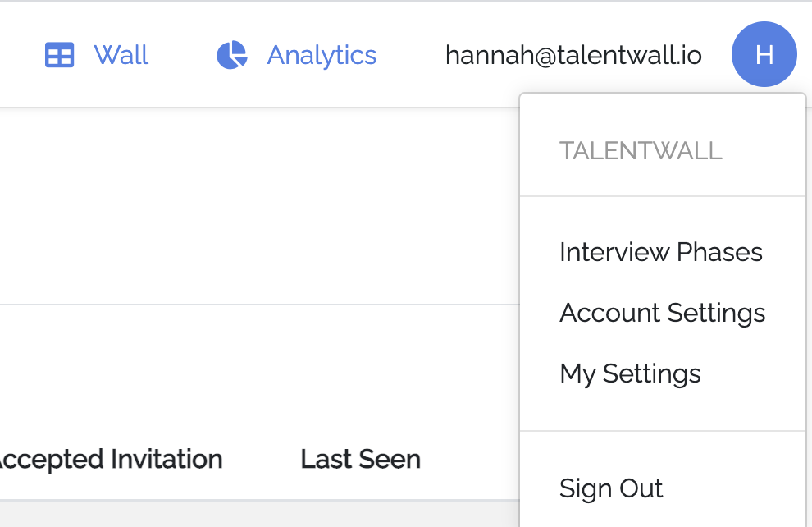Image resolution: width=812 pixels, height=527 pixels.
Task: Choose My Settings in the user menu
Action: (x=630, y=374)
